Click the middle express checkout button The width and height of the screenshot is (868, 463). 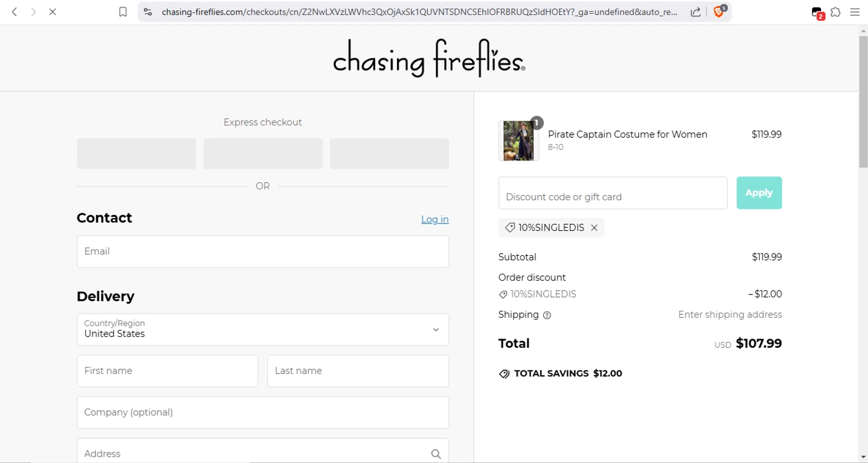[x=263, y=153]
